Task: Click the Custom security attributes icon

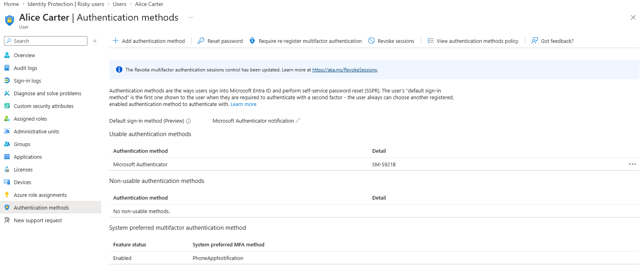Action: [x=7, y=106]
